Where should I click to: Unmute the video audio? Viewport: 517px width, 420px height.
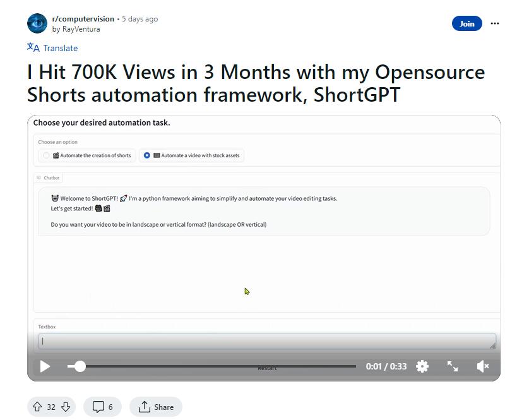tap(483, 366)
